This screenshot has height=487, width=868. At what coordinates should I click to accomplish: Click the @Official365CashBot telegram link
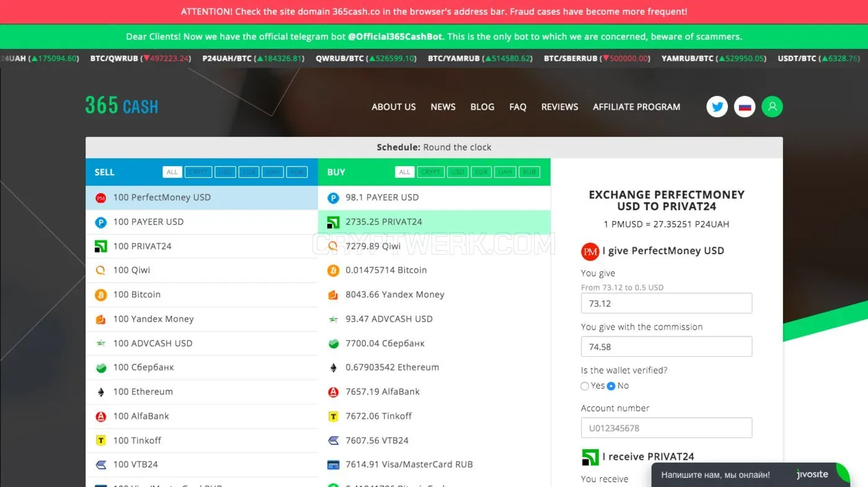[395, 37]
